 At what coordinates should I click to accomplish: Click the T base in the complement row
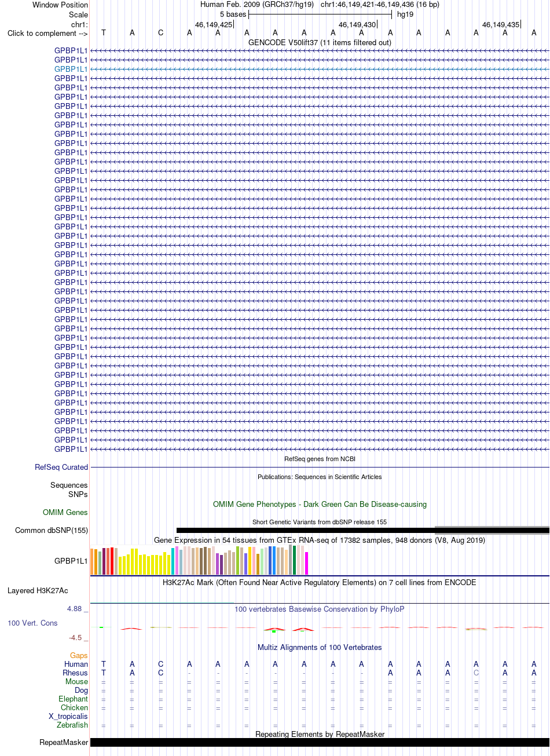pos(104,32)
